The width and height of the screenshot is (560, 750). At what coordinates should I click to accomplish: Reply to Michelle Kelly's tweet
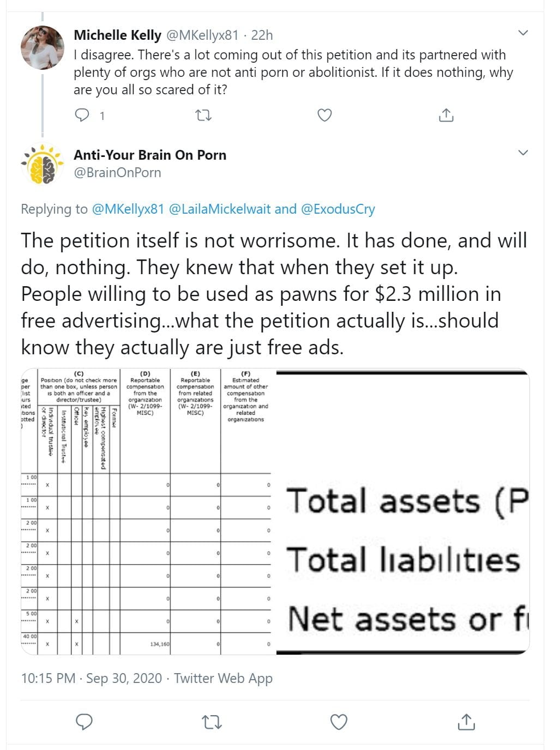[82, 115]
